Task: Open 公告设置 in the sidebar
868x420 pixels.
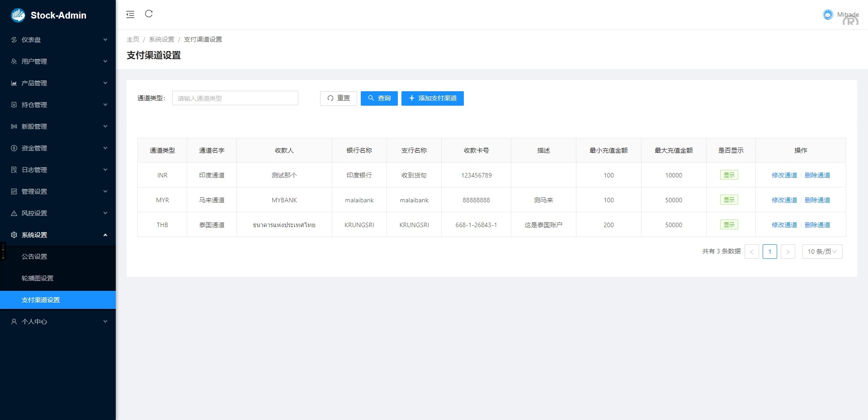Action: click(34, 257)
